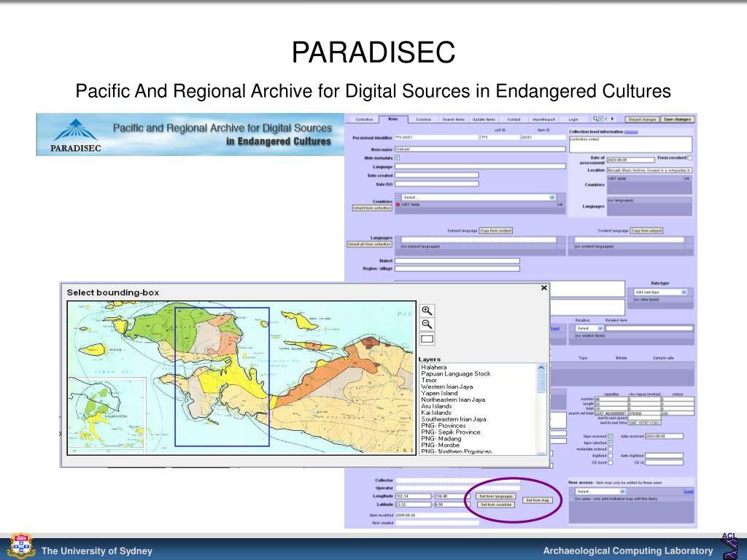This screenshot has height=560, width=747.
Task: Click the Location field in collection info
Action: 649,170
